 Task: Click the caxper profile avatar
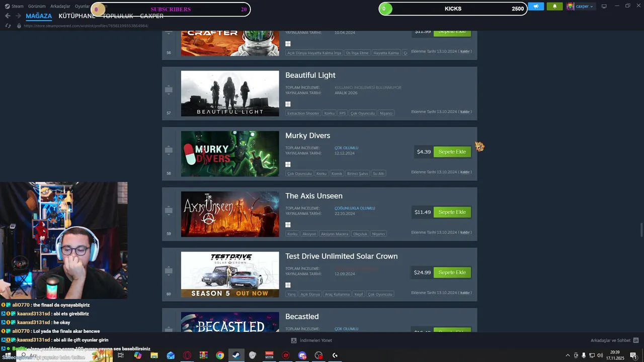tap(570, 7)
